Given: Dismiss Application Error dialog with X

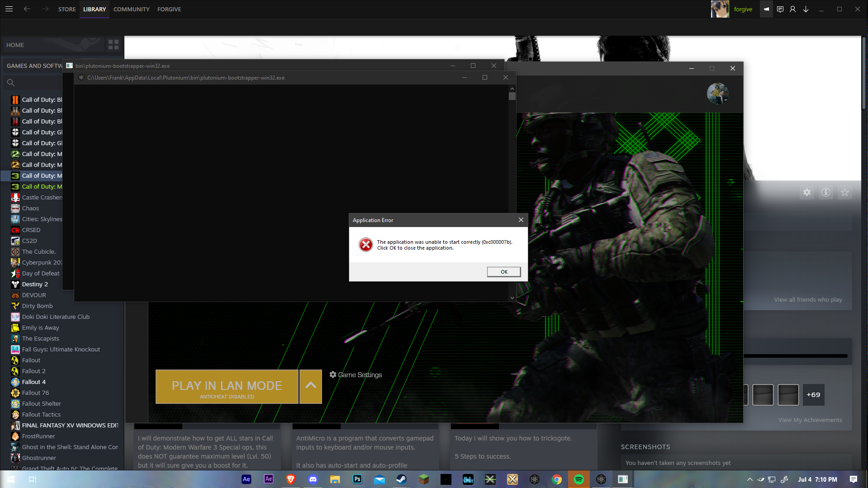Looking at the screenshot, I should pos(521,220).
